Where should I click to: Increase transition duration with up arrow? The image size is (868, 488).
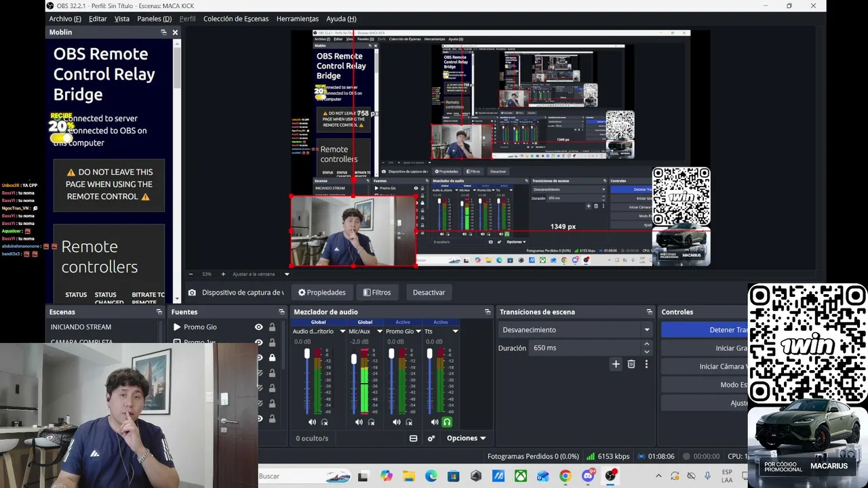646,344
